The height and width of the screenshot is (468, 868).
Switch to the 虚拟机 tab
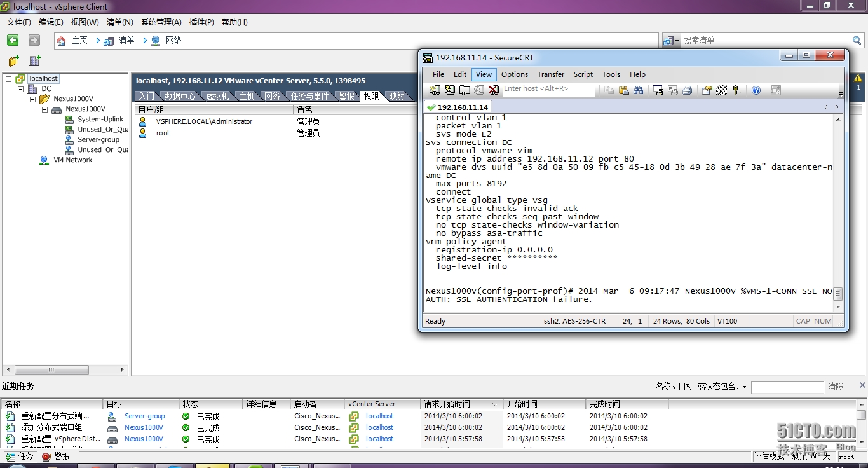click(x=217, y=96)
